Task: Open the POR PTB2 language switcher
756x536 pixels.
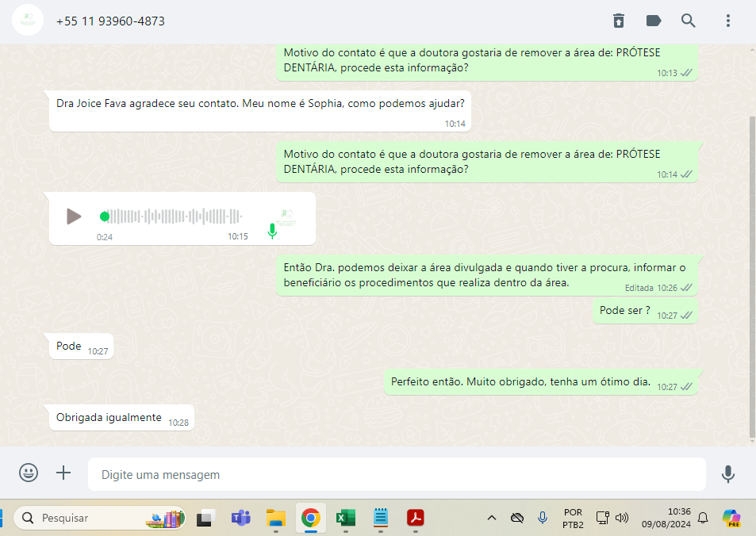Action: tap(573, 519)
